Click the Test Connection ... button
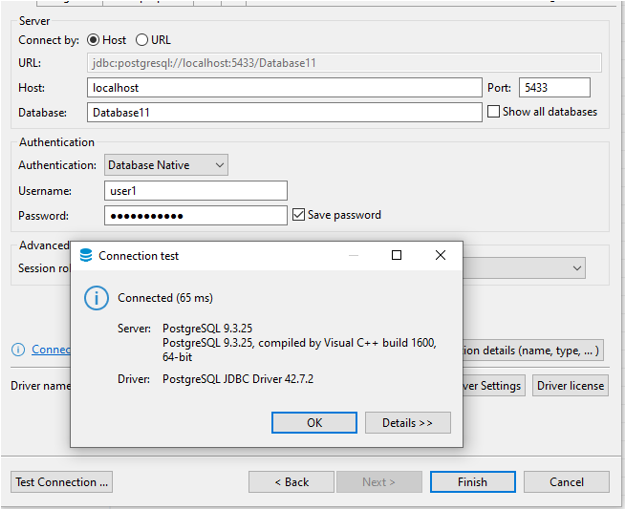This screenshot has width=626, height=509. pyautogui.click(x=61, y=482)
